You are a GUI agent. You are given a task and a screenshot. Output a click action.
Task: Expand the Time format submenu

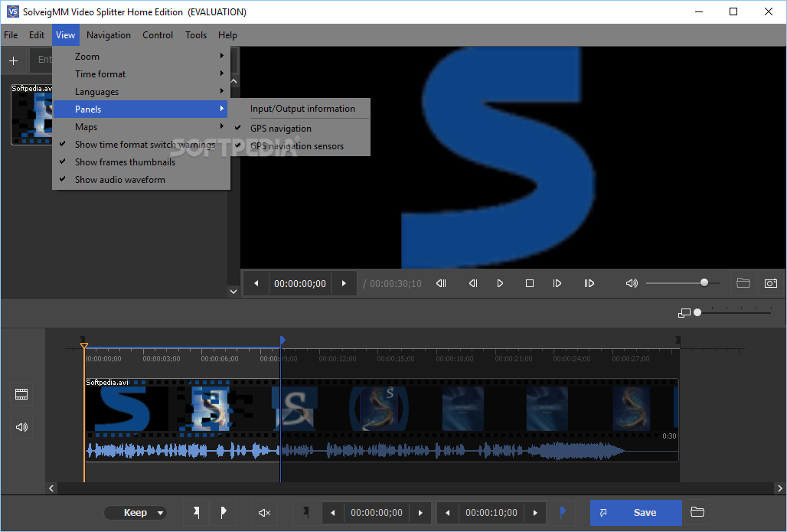(141, 74)
